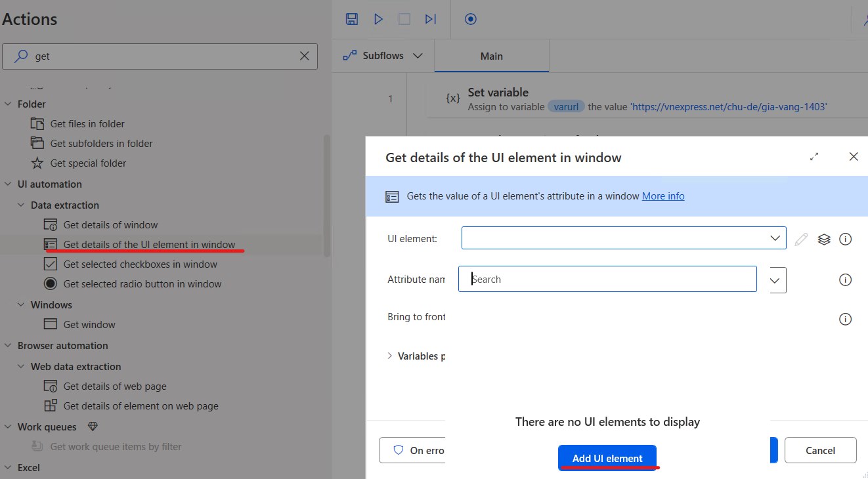Click the pencil edit icon beside UI element

tap(801, 239)
